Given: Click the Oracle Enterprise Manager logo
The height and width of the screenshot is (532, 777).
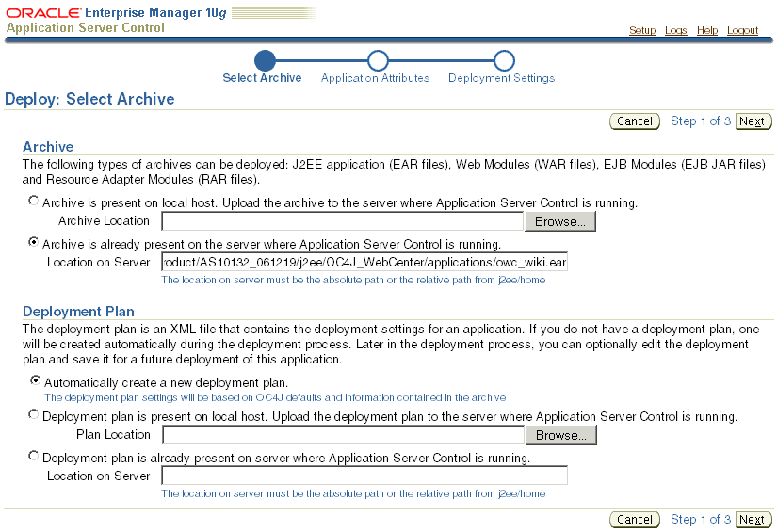Looking at the screenshot, I should (117, 13).
